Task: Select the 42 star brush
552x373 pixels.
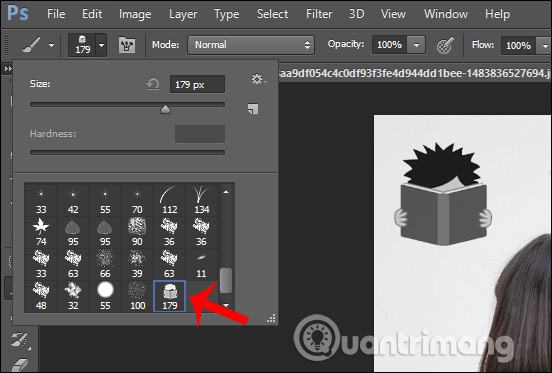Action: (73, 201)
